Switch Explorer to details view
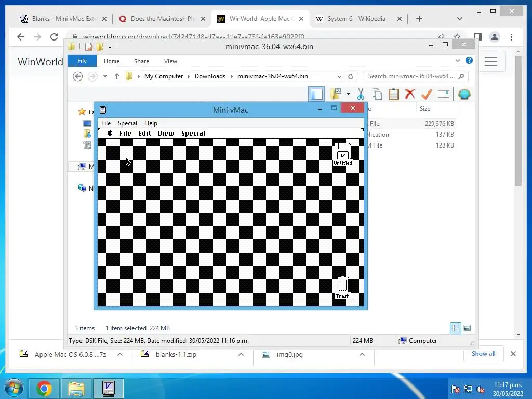Viewport: 532px width, 399px height. pos(456,328)
